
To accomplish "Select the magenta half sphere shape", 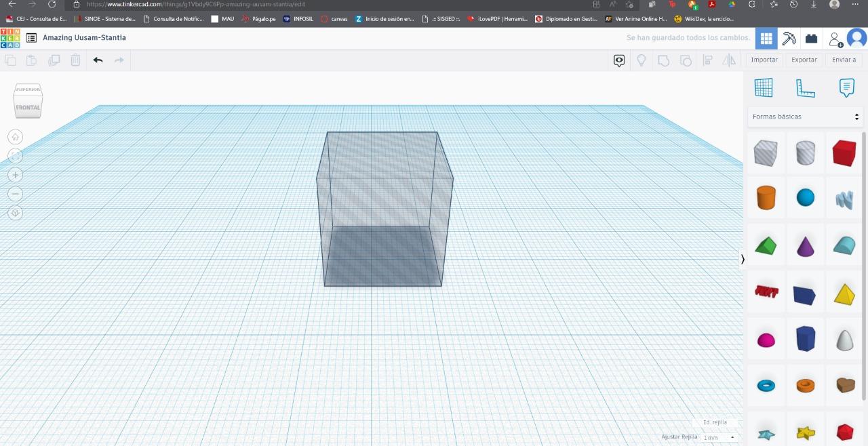I will tap(766, 340).
